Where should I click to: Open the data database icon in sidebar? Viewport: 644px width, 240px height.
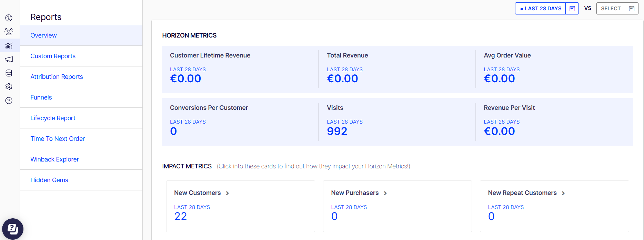tap(9, 73)
